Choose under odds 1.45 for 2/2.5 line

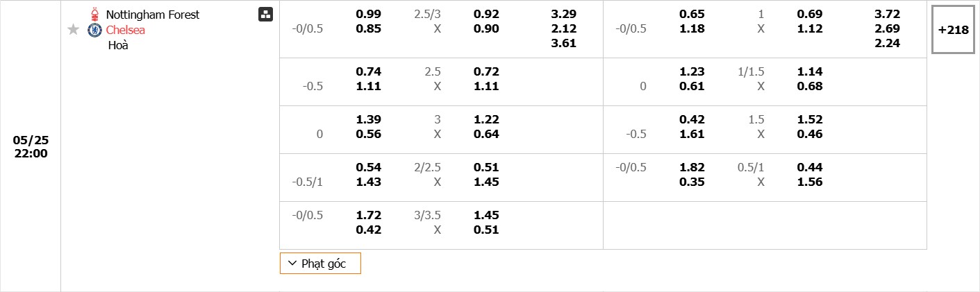[x=486, y=182]
